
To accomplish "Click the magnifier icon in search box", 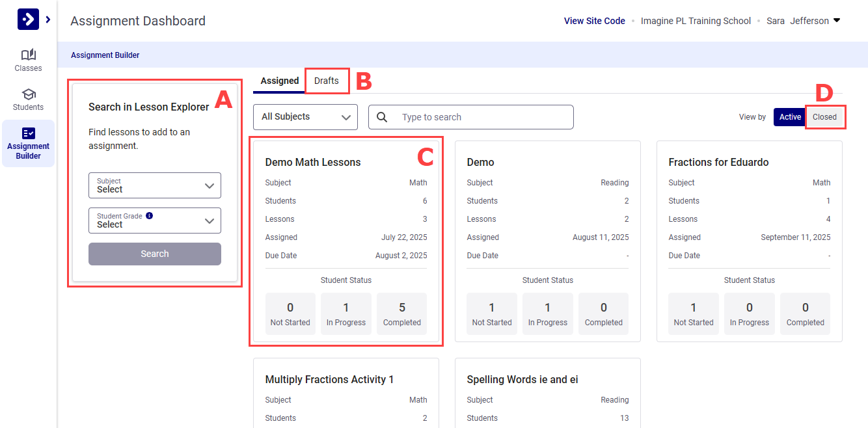I will coord(383,117).
